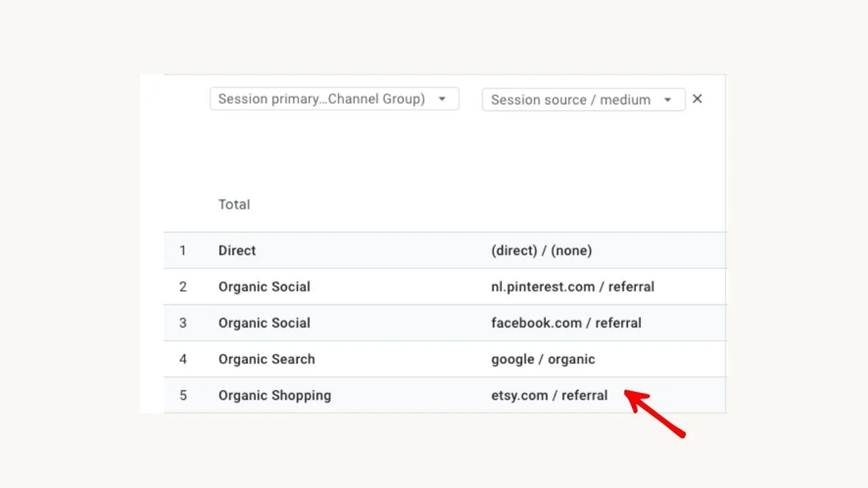
Task: Select Organic Social in row 3
Action: coord(264,323)
